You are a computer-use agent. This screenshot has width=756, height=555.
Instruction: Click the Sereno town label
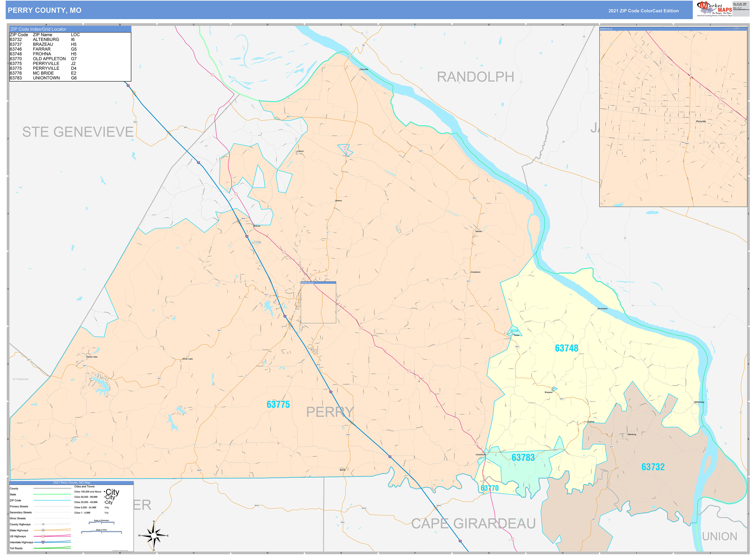click(338, 201)
